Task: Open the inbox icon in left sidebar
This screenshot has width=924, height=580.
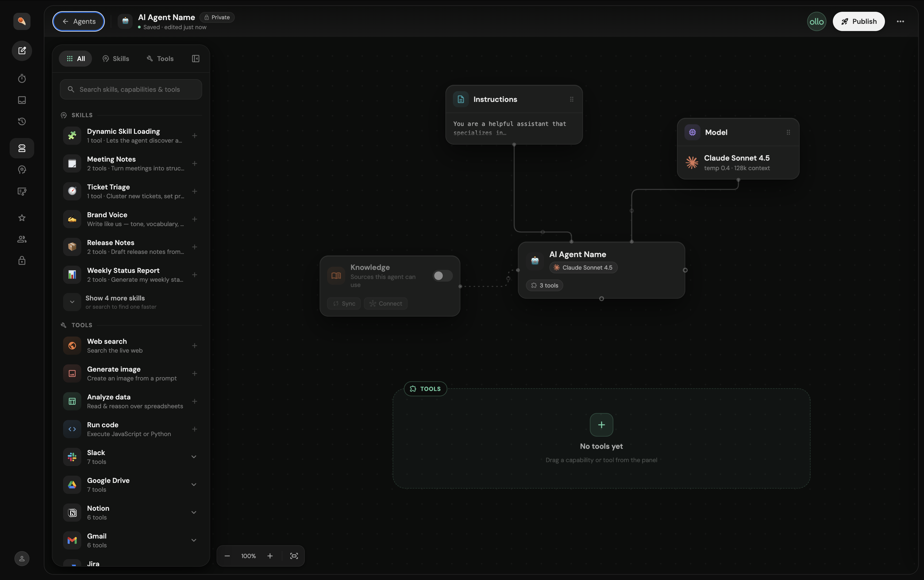Action: pyautogui.click(x=22, y=100)
